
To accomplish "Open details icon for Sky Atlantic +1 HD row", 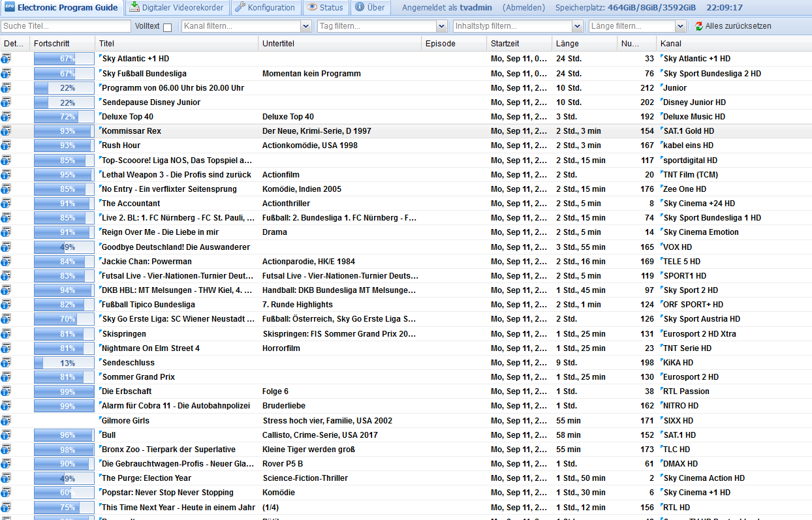I will coord(7,59).
